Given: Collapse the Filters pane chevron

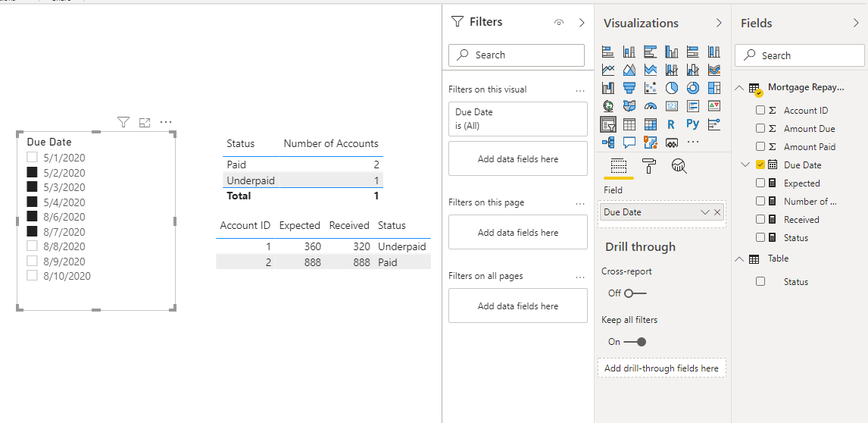Looking at the screenshot, I should click(581, 23).
